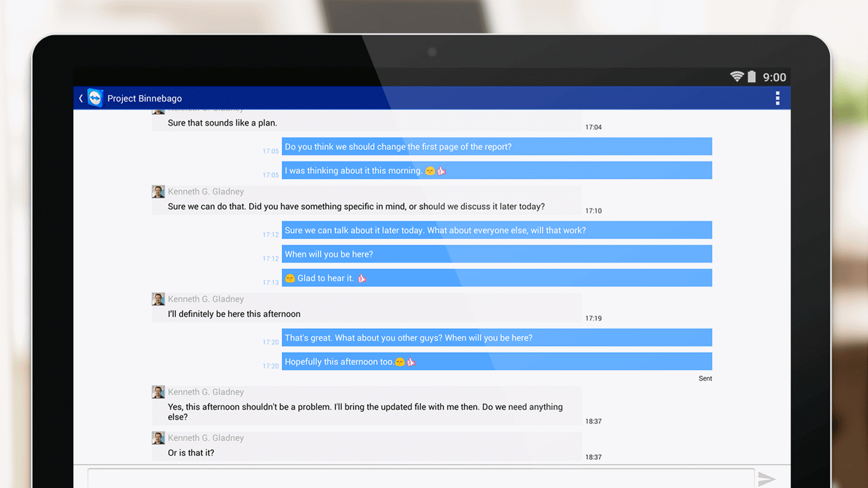Tap avatar beside 'I'll definitely be here this afternoon'
The width and height of the screenshot is (868, 488).
[158, 299]
